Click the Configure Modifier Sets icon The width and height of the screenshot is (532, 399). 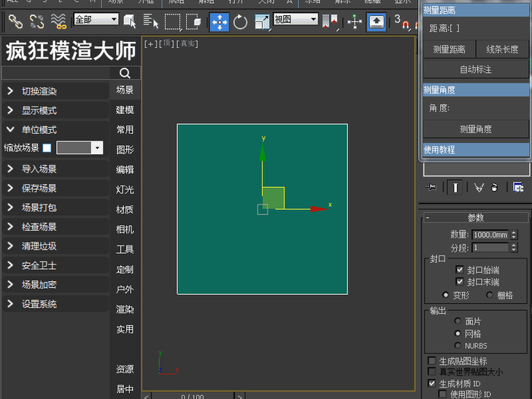(518, 187)
